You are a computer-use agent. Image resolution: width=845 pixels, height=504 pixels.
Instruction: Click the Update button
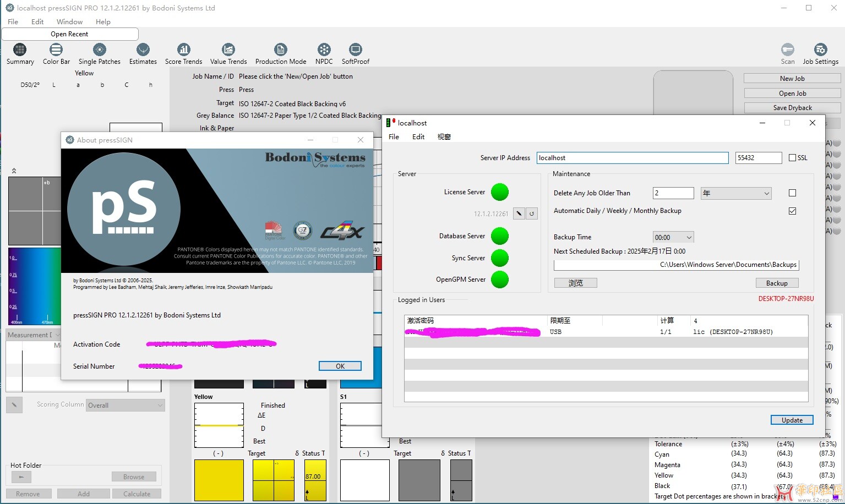[792, 420]
